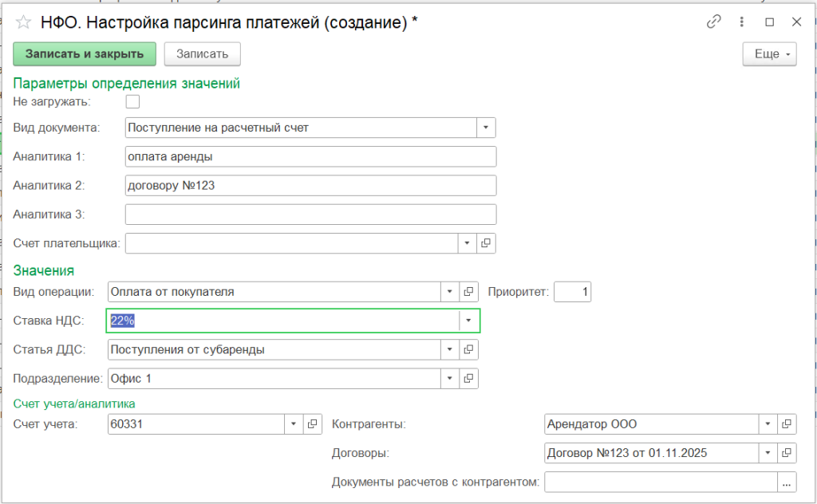Expand the Ставка НДС dropdown list
This screenshot has height=504, width=817.
(x=469, y=321)
